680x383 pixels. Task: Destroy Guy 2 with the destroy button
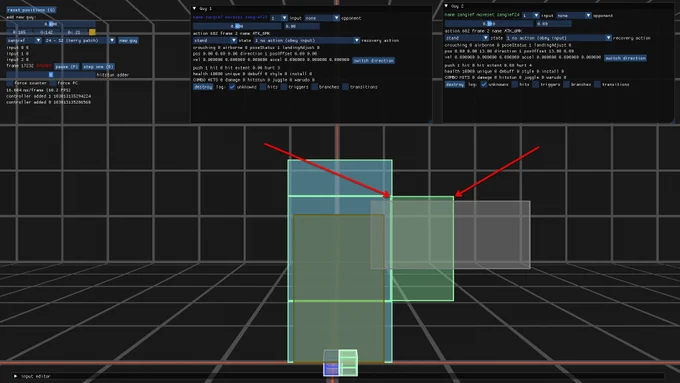click(454, 85)
